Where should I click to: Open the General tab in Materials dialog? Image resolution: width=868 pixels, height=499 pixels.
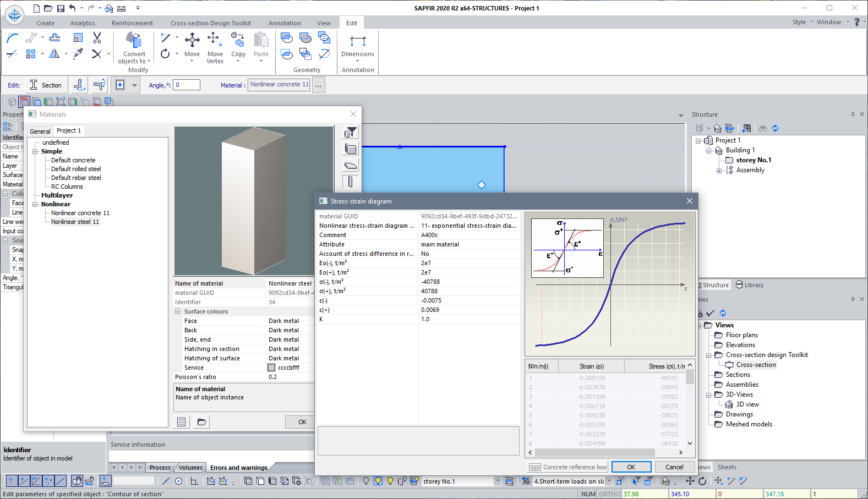tap(40, 131)
